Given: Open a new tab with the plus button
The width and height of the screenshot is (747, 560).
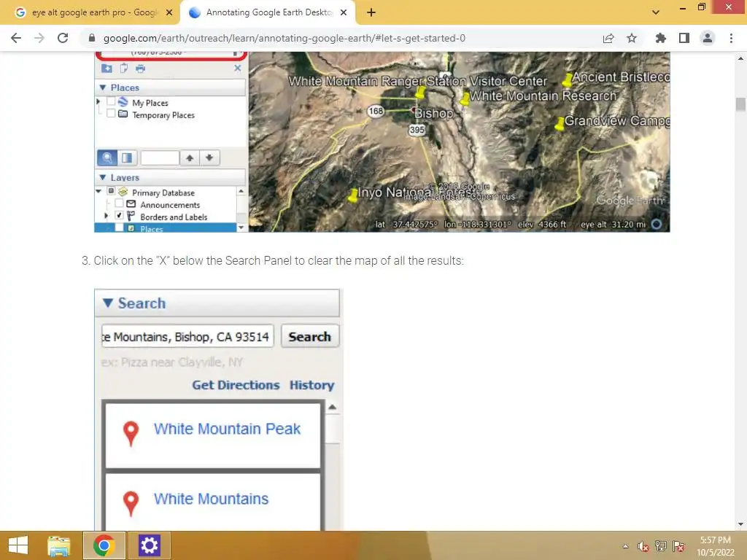Looking at the screenshot, I should 371,12.
